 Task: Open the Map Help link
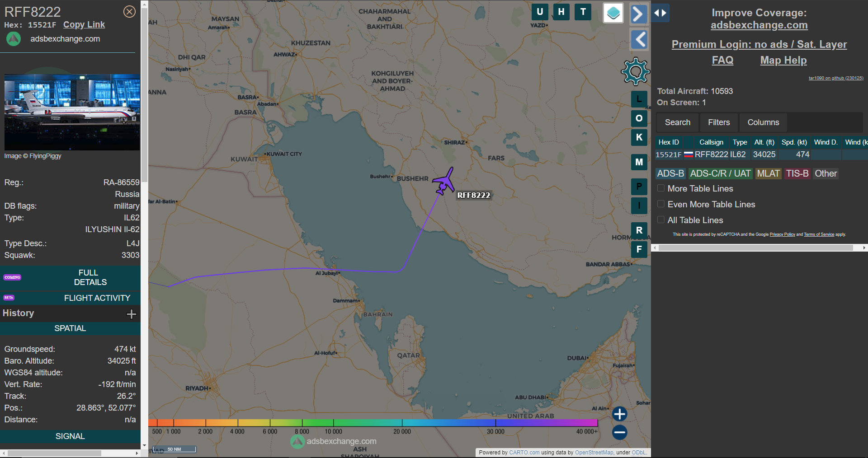click(783, 60)
